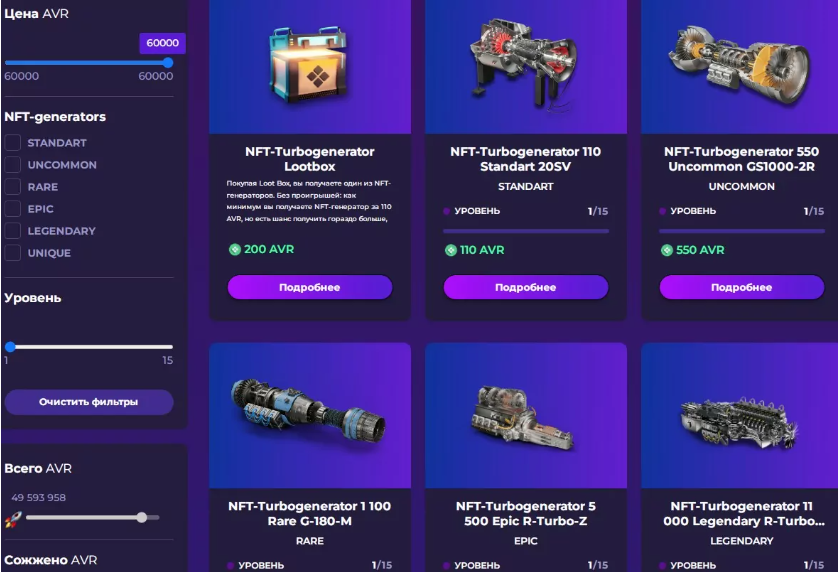This screenshot has height=572, width=838.
Task: Toggle the EPIC filter checkbox
Action: tap(13, 208)
